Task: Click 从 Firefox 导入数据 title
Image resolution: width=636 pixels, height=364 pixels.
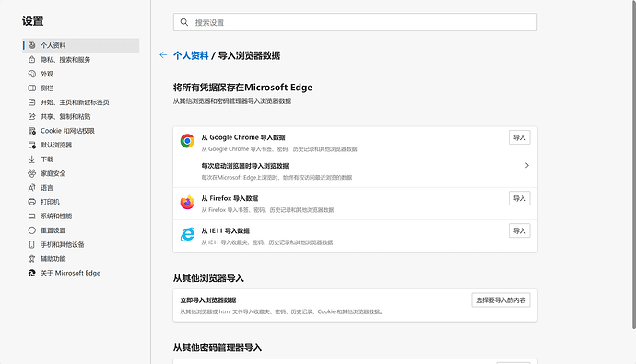Action: (x=230, y=198)
